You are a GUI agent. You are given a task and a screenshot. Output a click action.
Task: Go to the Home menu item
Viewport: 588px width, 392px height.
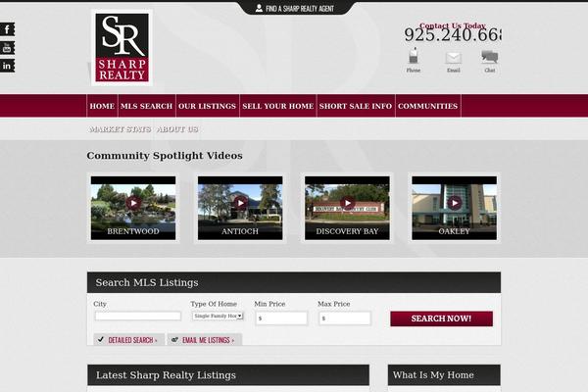point(102,106)
